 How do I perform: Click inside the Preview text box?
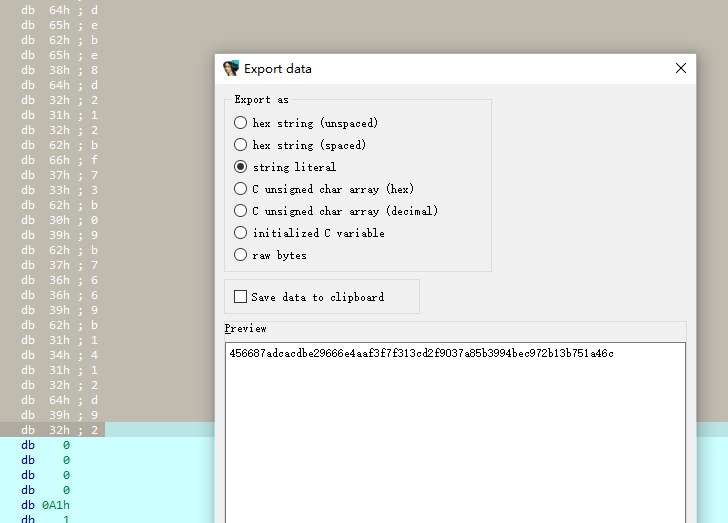point(455,440)
